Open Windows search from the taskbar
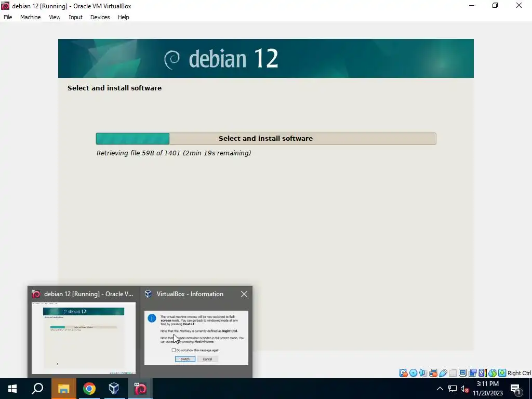 pos(37,389)
